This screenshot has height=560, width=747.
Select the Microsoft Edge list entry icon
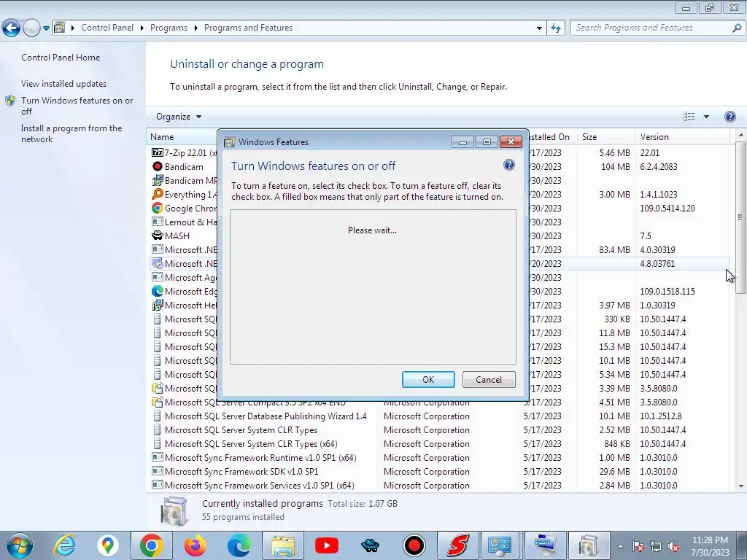pyautogui.click(x=158, y=291)
